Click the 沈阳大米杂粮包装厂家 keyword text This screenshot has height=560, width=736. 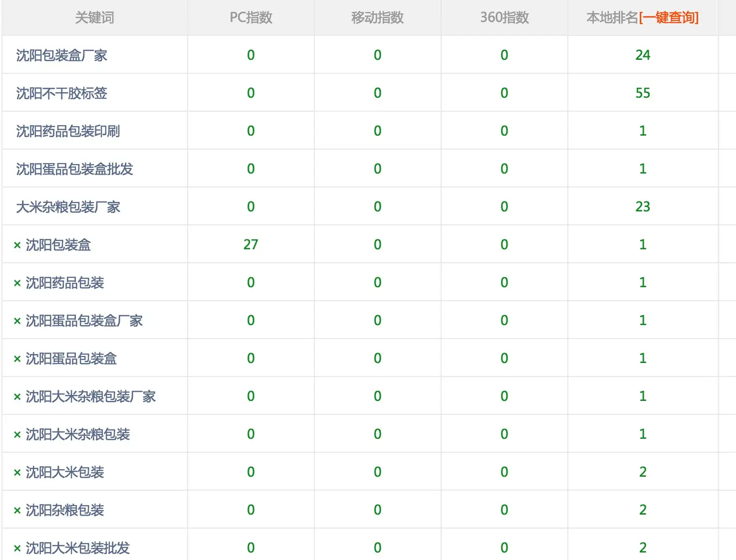[90, 396]
